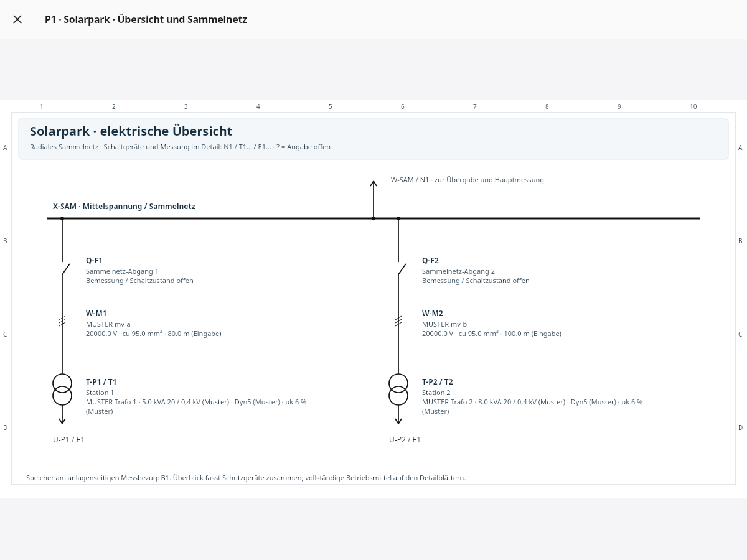This screenshot has height=560, width=747.
Task: Click cable type 'MUSTER mv-a'
Action: pyautogui.click(x=108, y=324)
